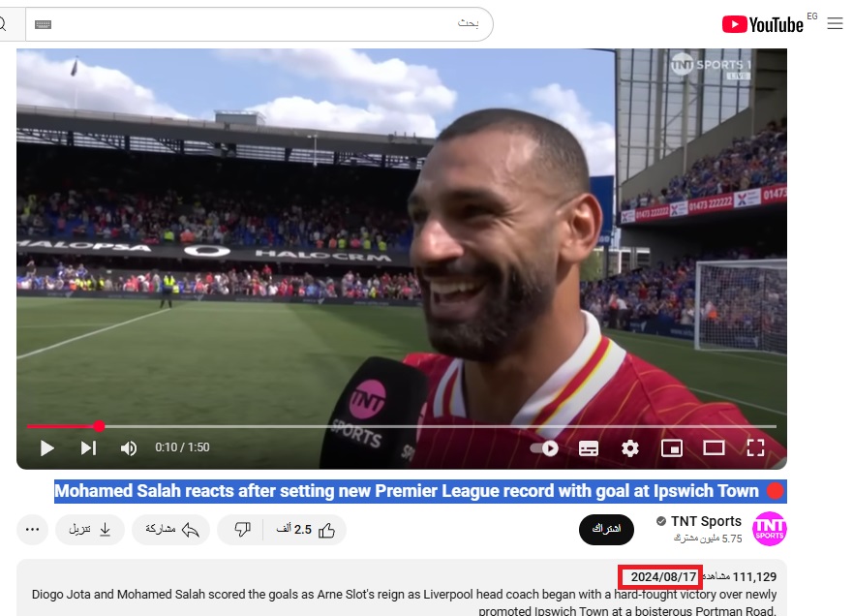Like the video with thumbs up
Image resolution: width=853 pixels, height=616 pixels.
(305, 530)
